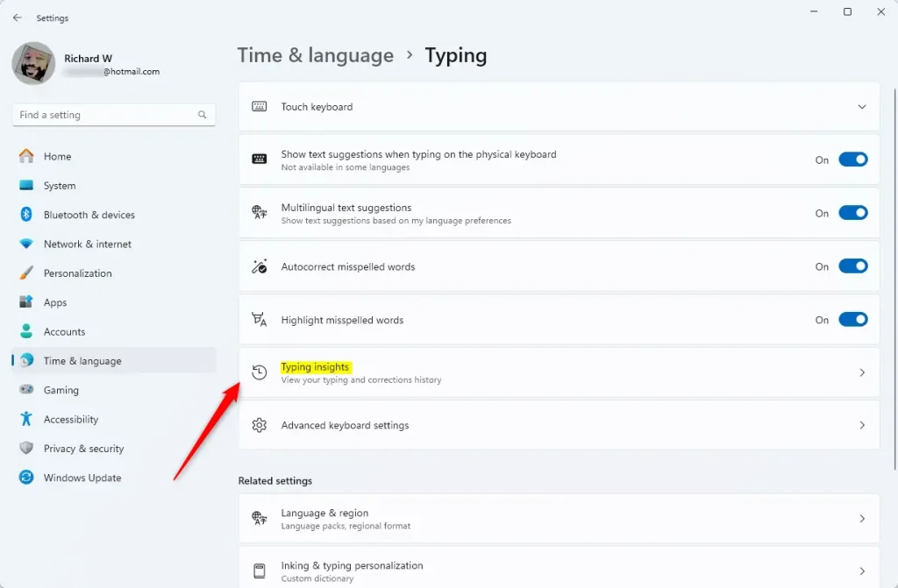Expand the Touch keyboard section chevron

[x=861, y=107]
